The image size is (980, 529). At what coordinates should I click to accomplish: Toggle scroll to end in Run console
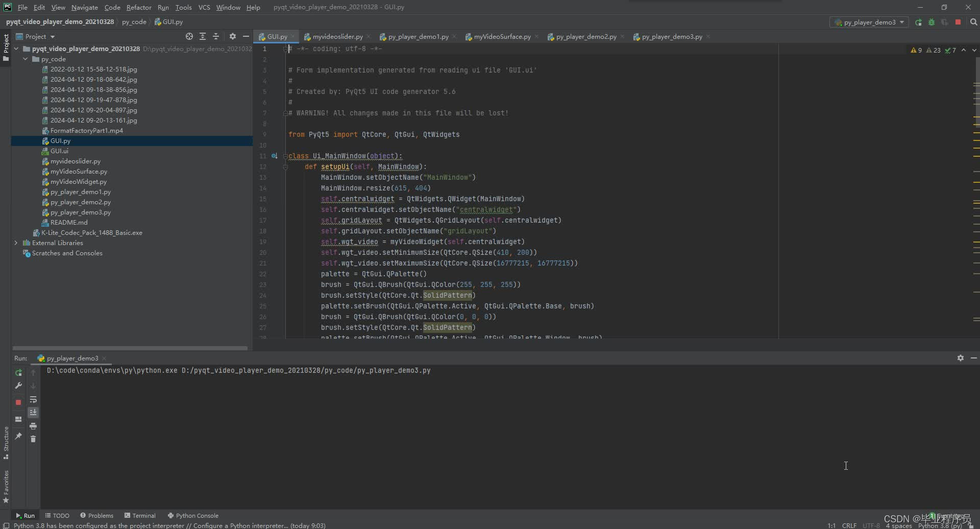coord(33,412)
